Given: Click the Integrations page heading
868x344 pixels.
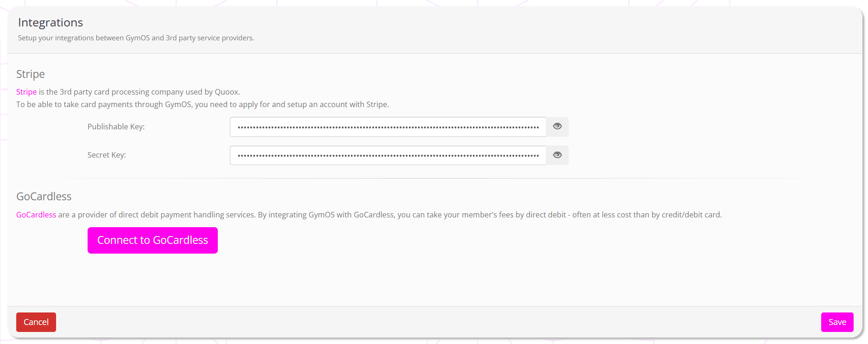Looking at the screenshot, I should (x=51, y=22).
